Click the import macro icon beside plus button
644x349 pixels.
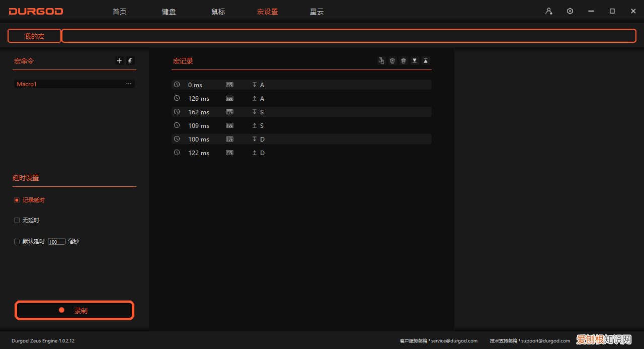point(130,60)
